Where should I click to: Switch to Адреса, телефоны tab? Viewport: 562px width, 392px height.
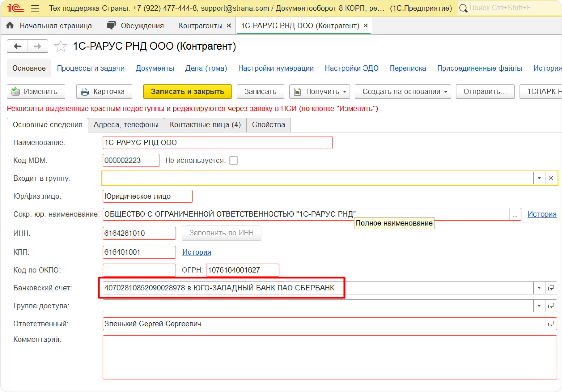click(x=126, y=125)
